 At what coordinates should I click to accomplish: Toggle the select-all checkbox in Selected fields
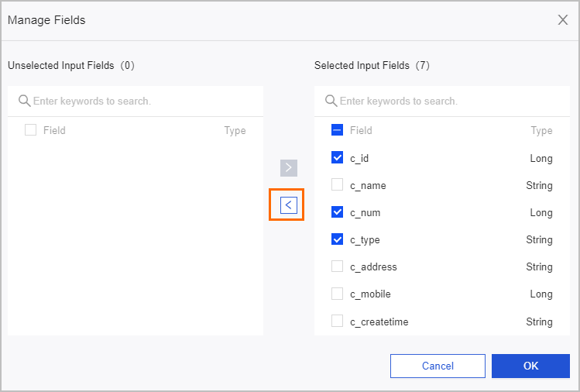point(338,130)
